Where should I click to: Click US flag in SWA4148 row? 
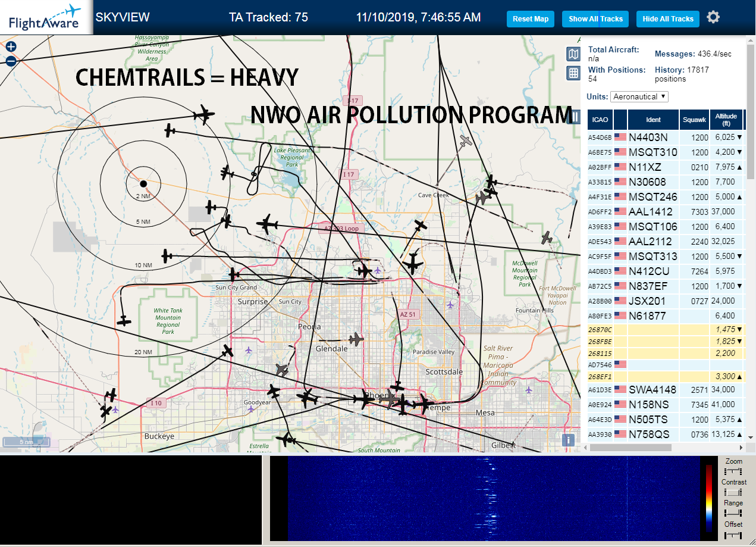(x=620, y=390)
